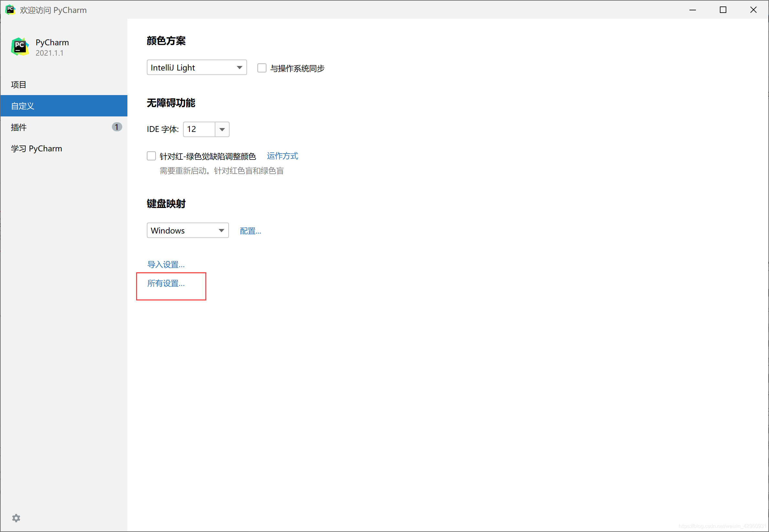Click the 所有设置... link
The height and width of the screenshot is (532, 769).
pos(166,283)
